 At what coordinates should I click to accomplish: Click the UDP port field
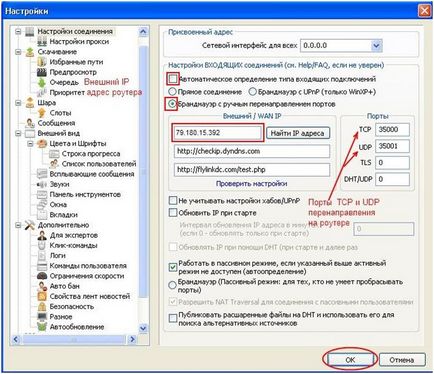[x=392, y=146]
